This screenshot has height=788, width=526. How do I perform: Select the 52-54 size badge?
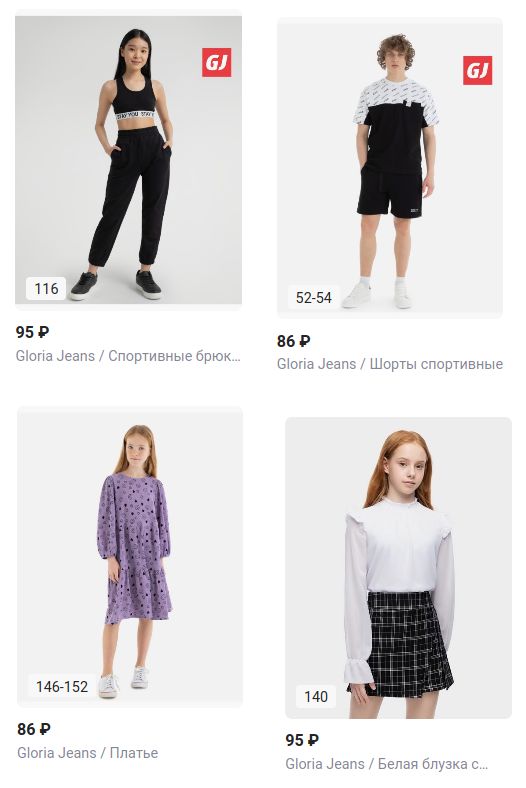pos(313,298)
